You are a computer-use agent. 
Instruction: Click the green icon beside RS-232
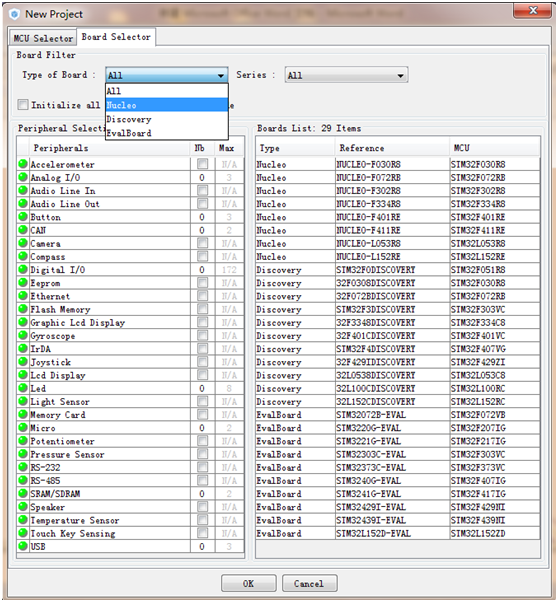click(23, 467)
